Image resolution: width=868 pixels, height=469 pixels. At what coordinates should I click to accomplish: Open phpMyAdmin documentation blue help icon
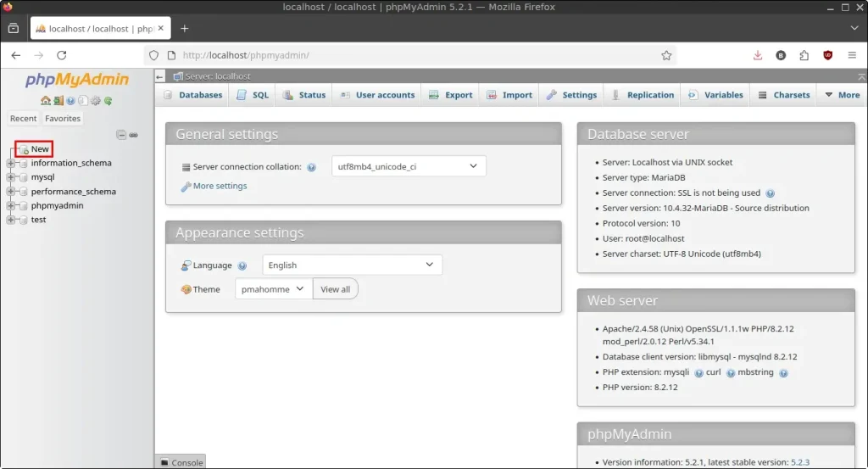click(70, 101)
